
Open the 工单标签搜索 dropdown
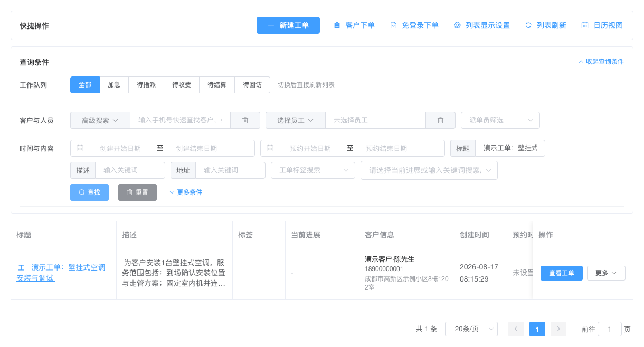[313, 170]
